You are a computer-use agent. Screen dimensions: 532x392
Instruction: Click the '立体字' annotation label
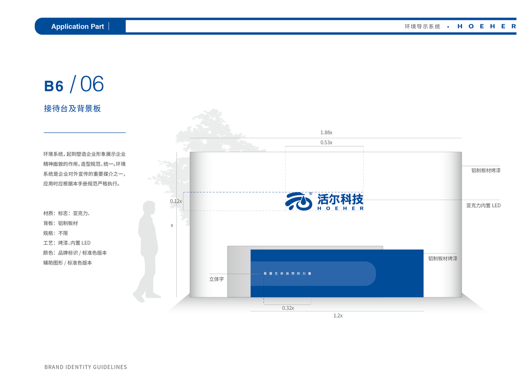[217, 279]
